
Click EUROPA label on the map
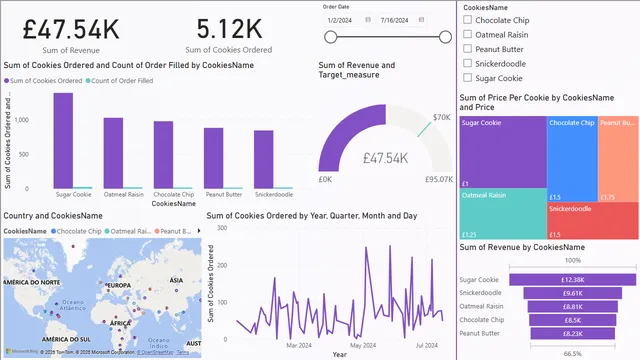[x=120, y=285]
